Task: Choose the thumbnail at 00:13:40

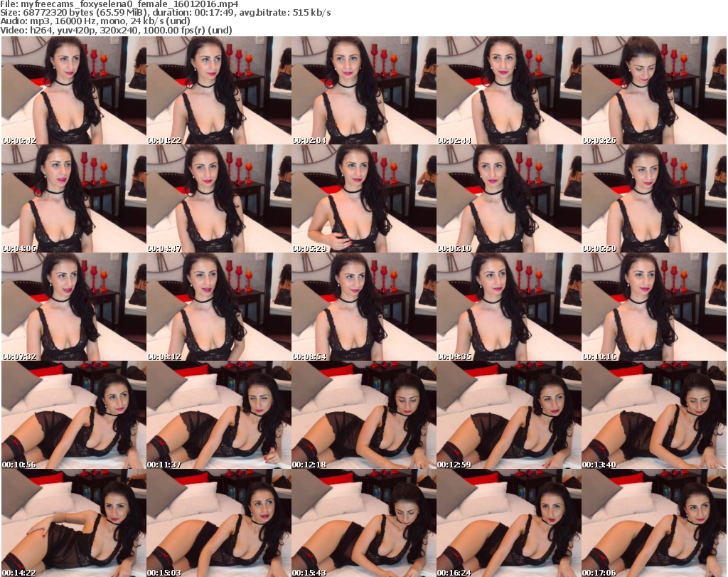Action: click(x=654, y=415)
